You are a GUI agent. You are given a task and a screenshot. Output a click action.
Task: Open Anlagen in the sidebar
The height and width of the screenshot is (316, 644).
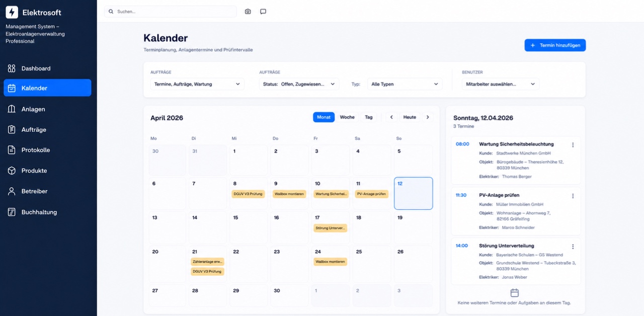[47, 109]
